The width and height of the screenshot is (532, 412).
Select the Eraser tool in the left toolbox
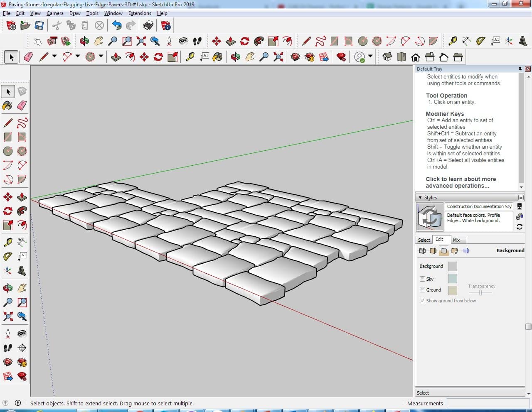(x=22, y=105)
